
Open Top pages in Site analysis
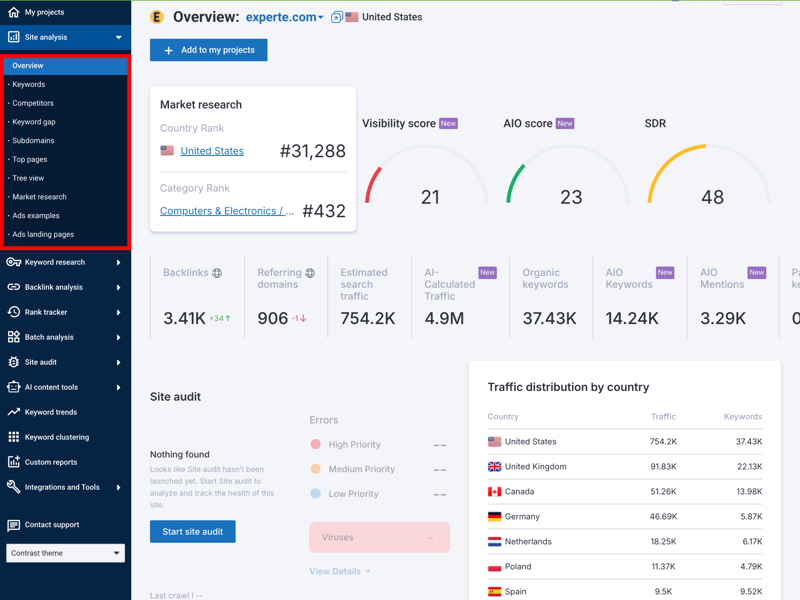pyautogui.click(x=30, y=159)
